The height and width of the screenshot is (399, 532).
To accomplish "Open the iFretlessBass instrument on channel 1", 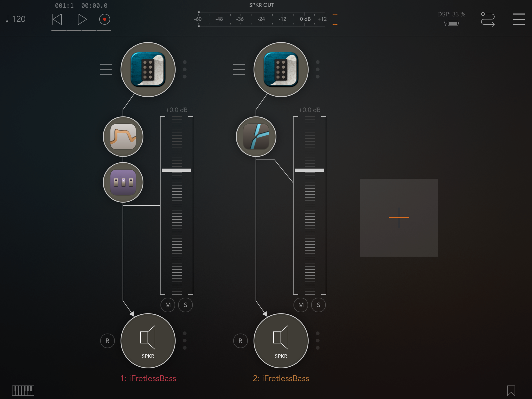I will pyautogui.click(x=148, y=70).
